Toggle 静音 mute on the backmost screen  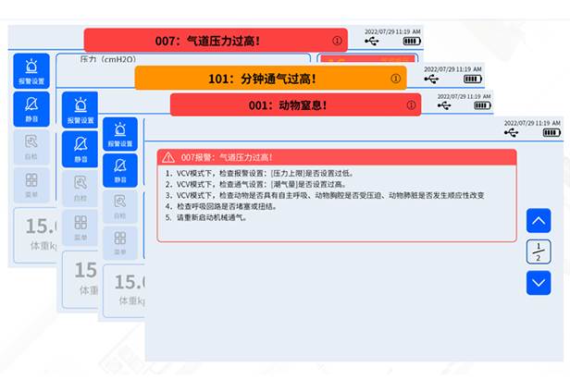click(31, 108)
